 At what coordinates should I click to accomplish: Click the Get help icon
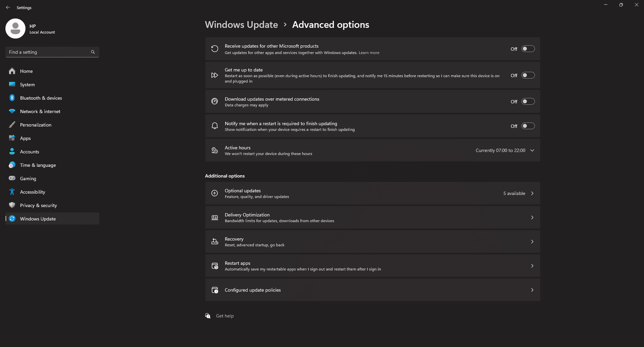tap(208, 316)
